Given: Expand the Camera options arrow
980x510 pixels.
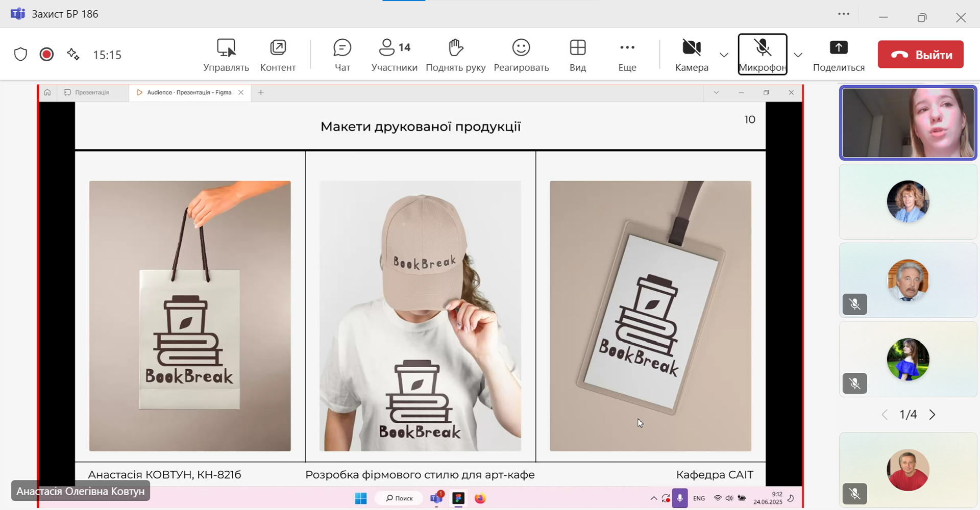Looking at the screenshot, I should click(x=724, y=55).
